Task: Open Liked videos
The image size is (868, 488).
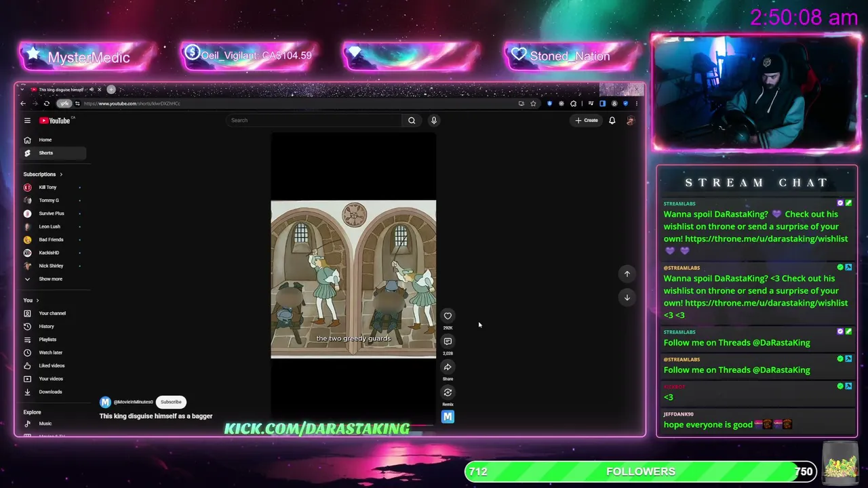Action: (x=52, y=366)
